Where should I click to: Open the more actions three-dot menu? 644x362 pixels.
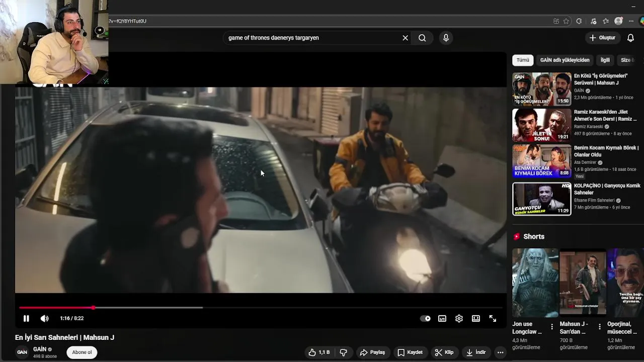pyautogui.click(x=500, y=352)
